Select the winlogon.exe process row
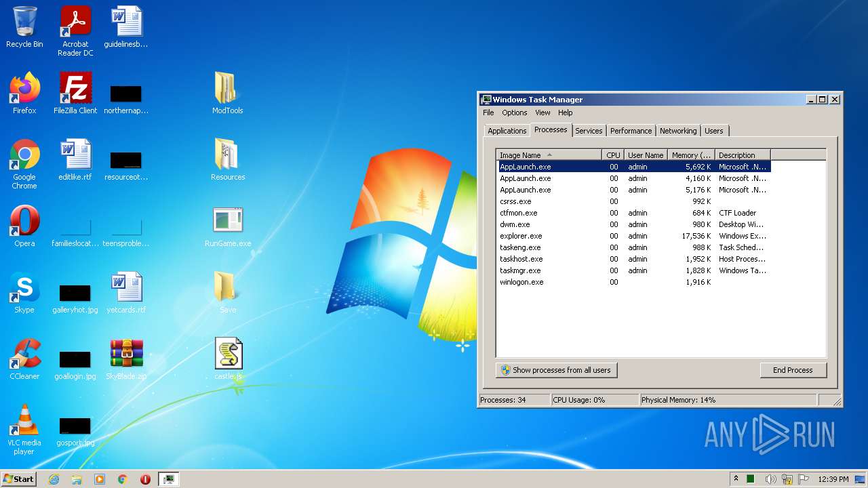868x488 pixels. pyautogui.click(x=633, y=282)
